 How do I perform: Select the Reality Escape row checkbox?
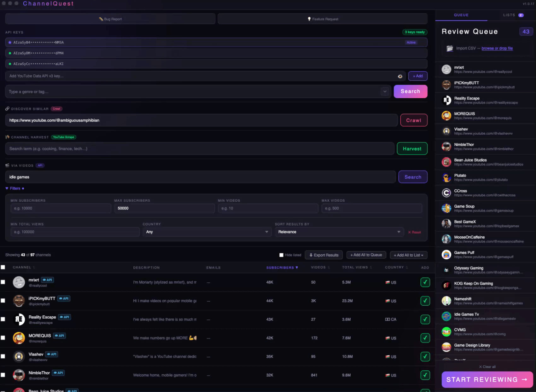(x=3, y=319)
